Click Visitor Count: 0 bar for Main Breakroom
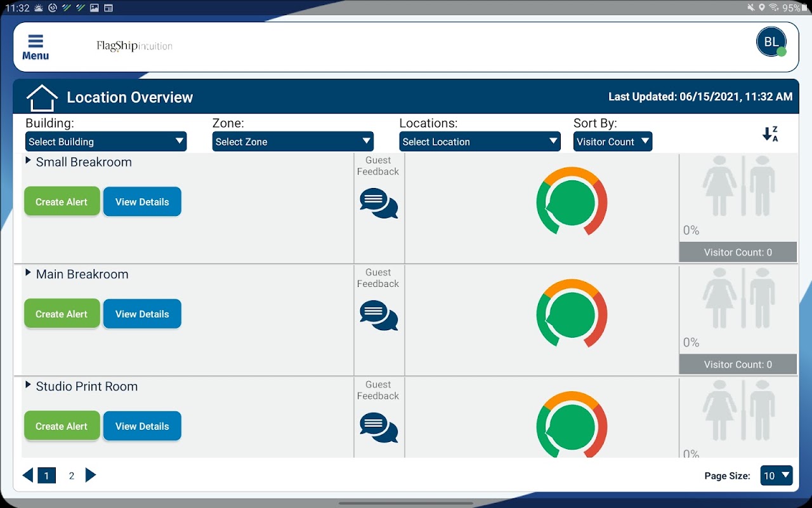The width and height of the screenshot is (812, 508). (x=738, y=364)
